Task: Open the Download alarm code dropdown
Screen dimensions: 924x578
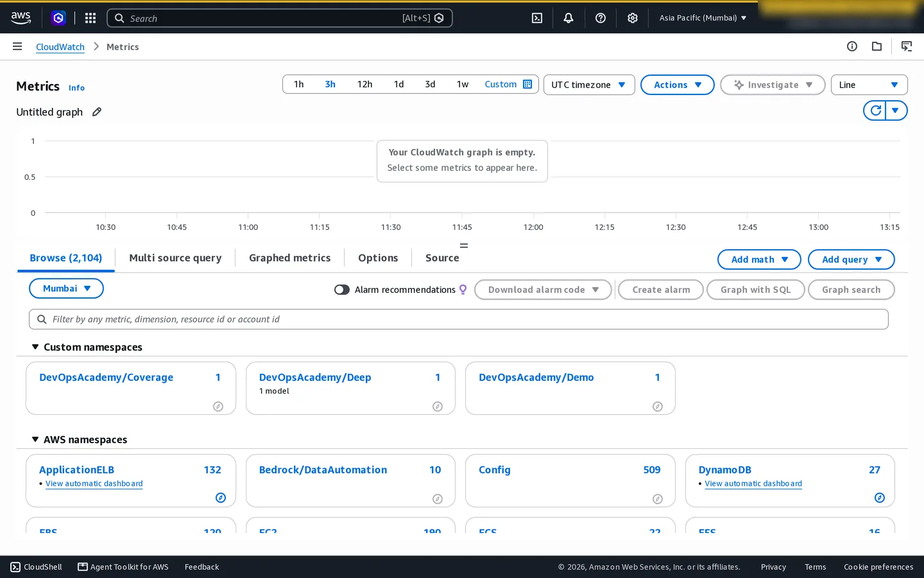Action: coord(543,290)
